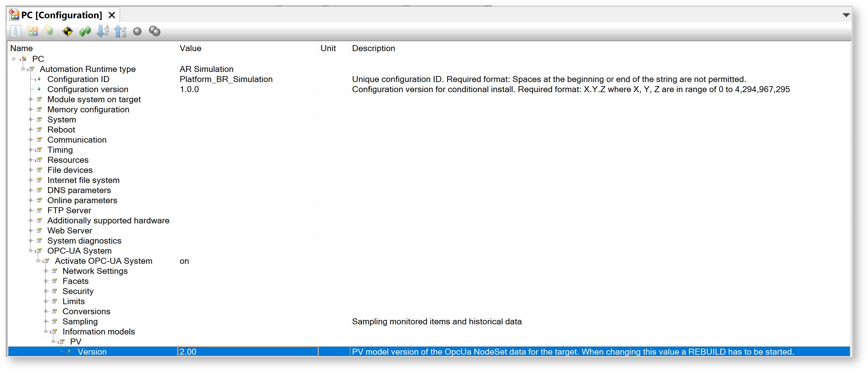
Task: Collapse the OPC-UA System node
Action: (x=30, y=251)
